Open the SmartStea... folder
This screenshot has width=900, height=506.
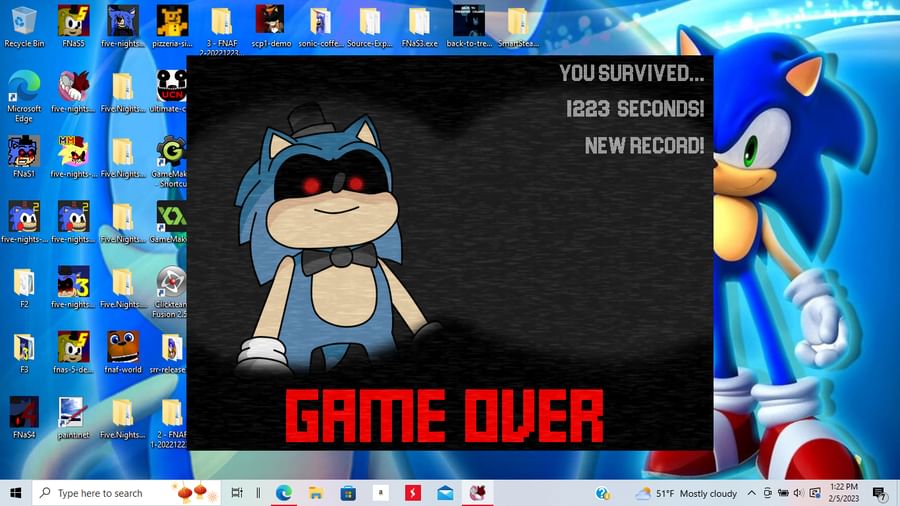518,26
